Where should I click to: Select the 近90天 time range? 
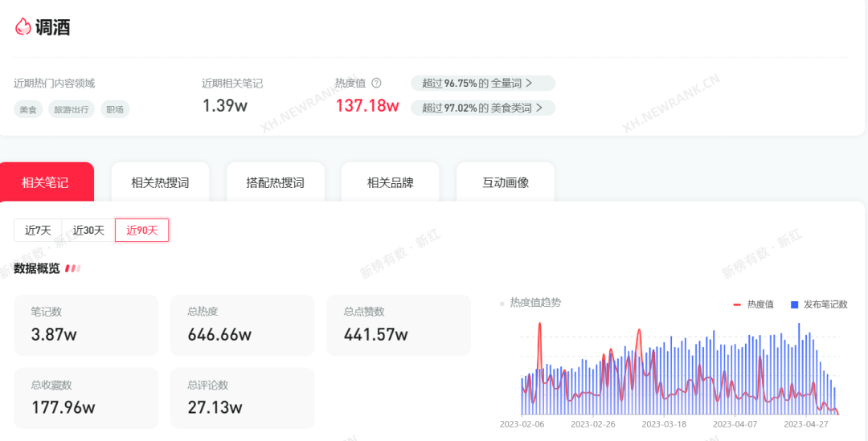pyautogui.click(x=141, y=231)
